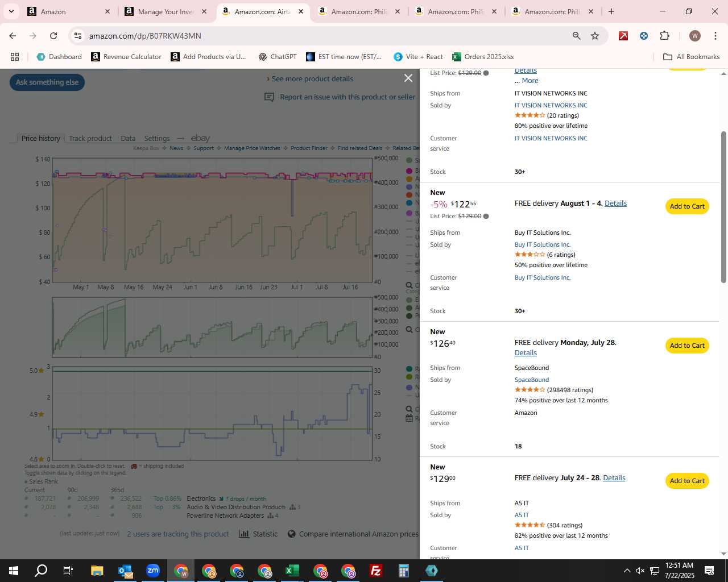The width and height of the screenshot is (728, 582).
Task: Open the Extensions puzzle-piece menu
Action: pyautogui.click(x=664, y=36)
